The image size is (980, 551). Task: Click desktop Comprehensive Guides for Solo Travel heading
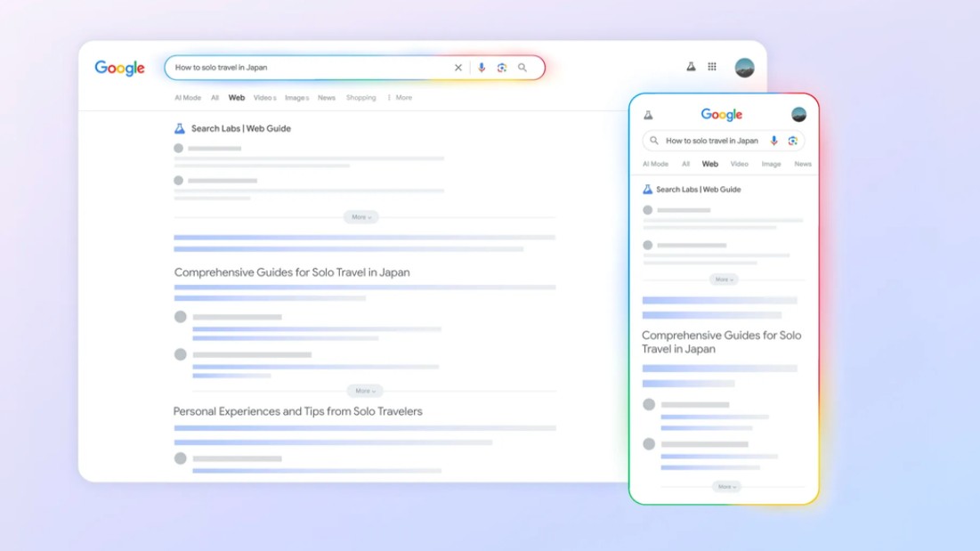[x=292, y=272]
